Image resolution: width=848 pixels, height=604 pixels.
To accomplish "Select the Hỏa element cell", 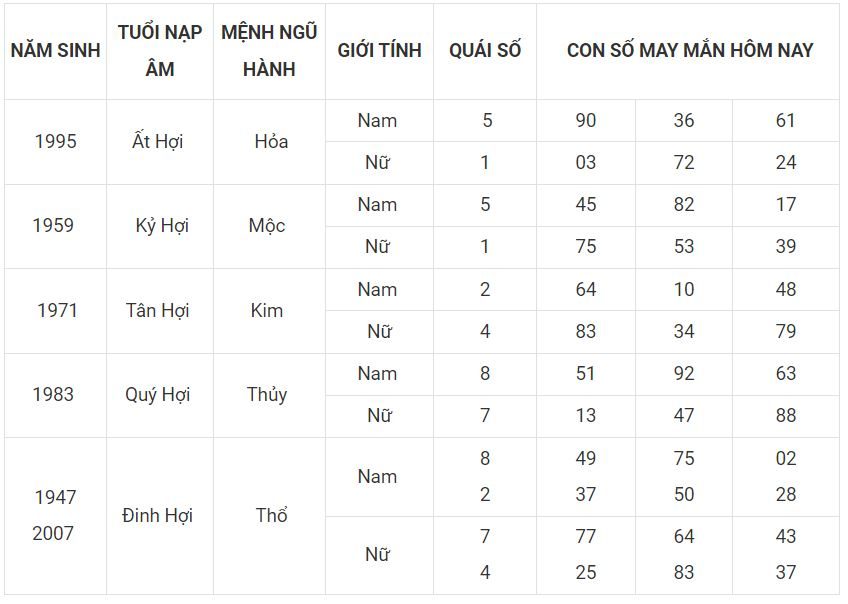I will coord(271,142).
